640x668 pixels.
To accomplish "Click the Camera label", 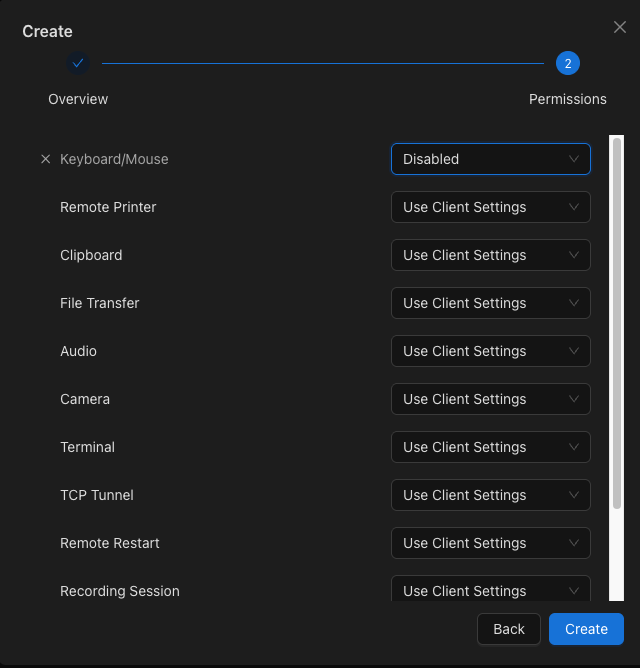I will click(85, 399).
